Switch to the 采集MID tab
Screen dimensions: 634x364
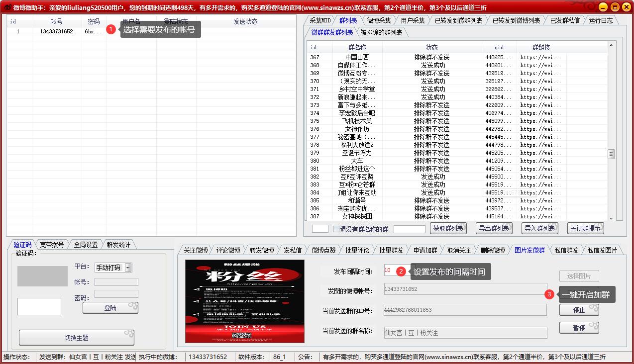coord(320,20)
